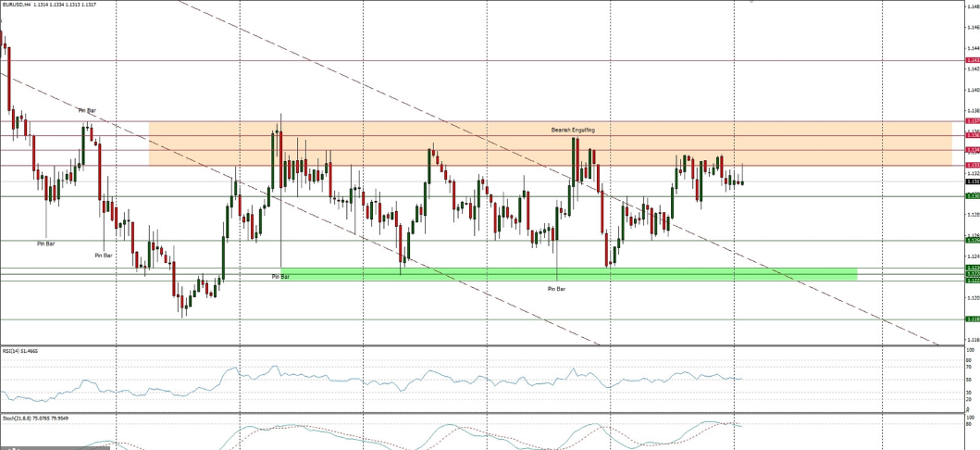Click the red 1.143 price tag
The height and width of the screenshot is (450, 980).
pyautogui.click(x=973, y=60)
